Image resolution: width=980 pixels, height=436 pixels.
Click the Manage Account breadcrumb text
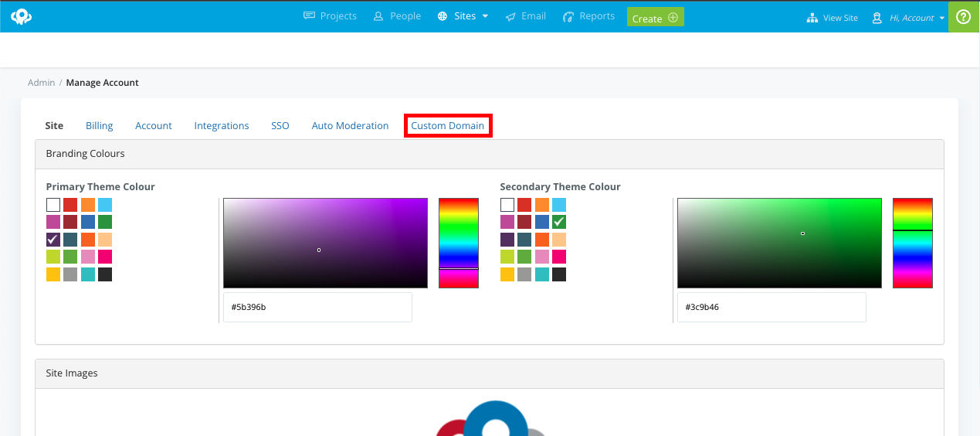tap(103, 83)
